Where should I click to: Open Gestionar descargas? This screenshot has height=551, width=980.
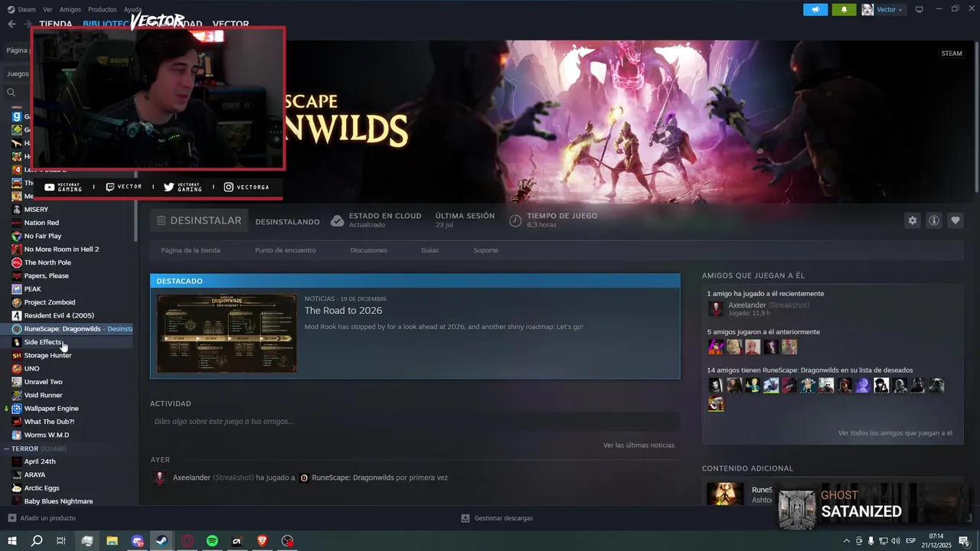pyautogui.click(x=497, y=518)
